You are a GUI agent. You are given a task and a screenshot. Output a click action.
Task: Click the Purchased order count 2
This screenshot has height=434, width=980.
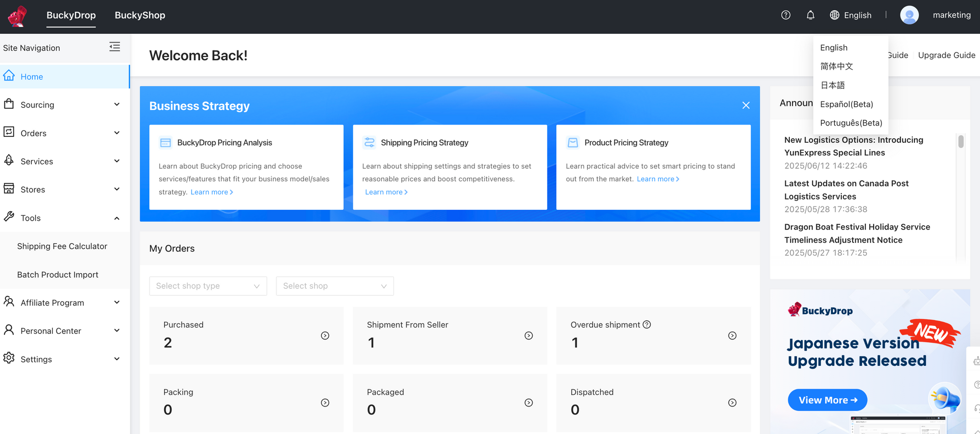point(168,343)
